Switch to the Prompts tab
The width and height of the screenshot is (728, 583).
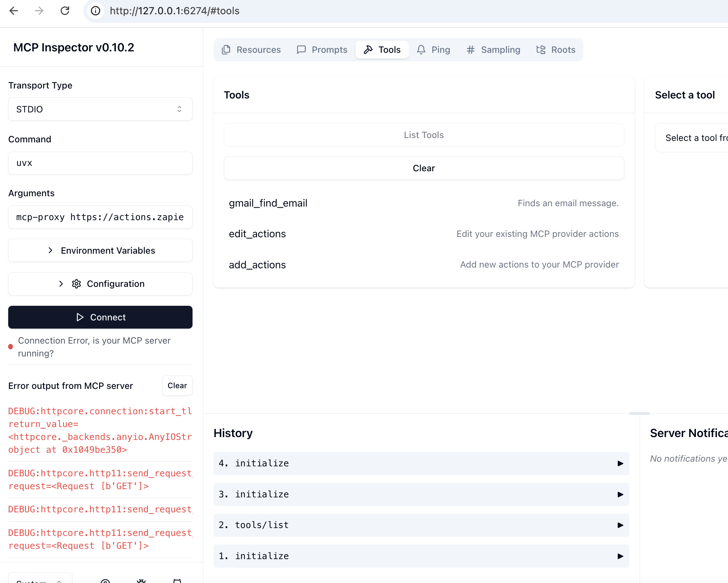click(322, 50)
